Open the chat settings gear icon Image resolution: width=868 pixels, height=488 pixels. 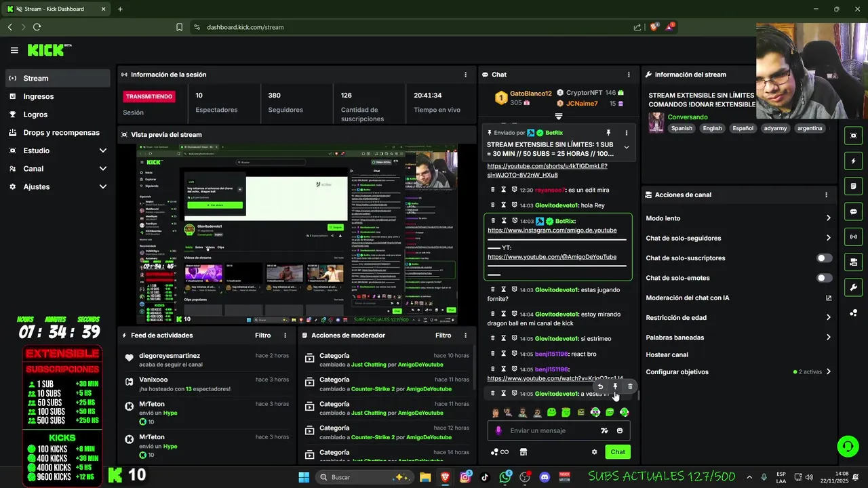[594, 452]
